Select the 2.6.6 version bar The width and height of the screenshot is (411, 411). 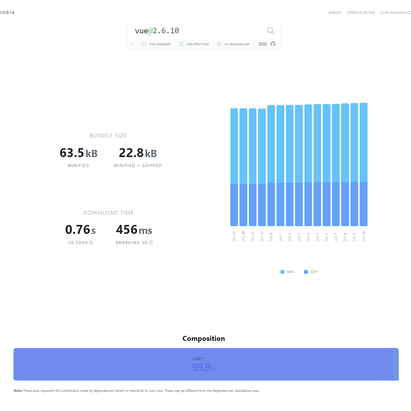point(326,165)
